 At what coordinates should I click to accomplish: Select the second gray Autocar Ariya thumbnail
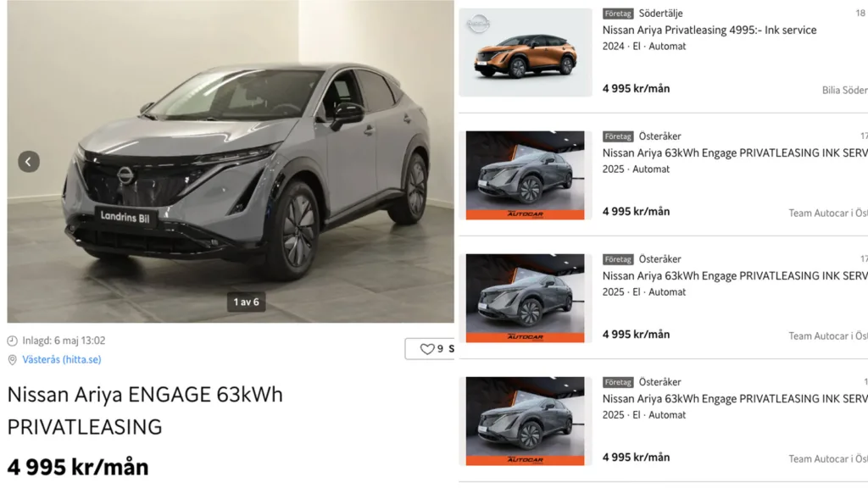tap(525, 298)
